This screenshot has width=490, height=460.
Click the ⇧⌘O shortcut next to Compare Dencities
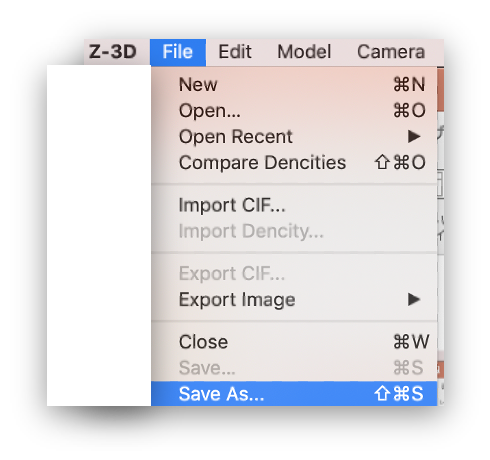click(400, 162)
